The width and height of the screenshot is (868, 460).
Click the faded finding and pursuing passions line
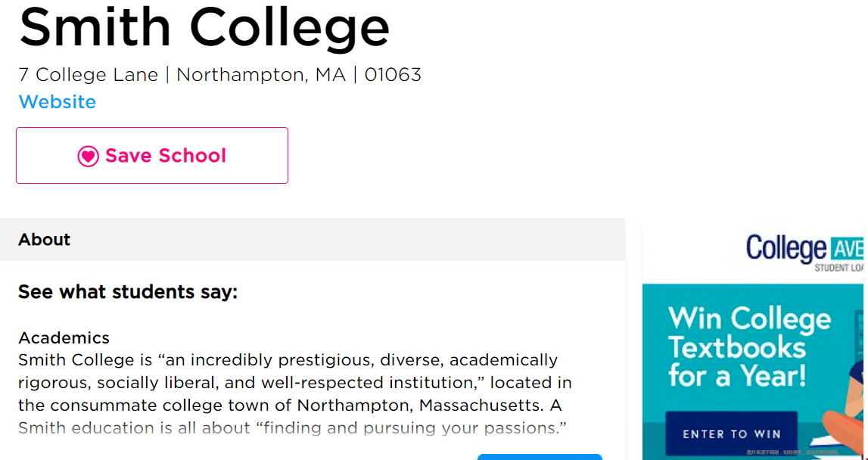[292, 428]
